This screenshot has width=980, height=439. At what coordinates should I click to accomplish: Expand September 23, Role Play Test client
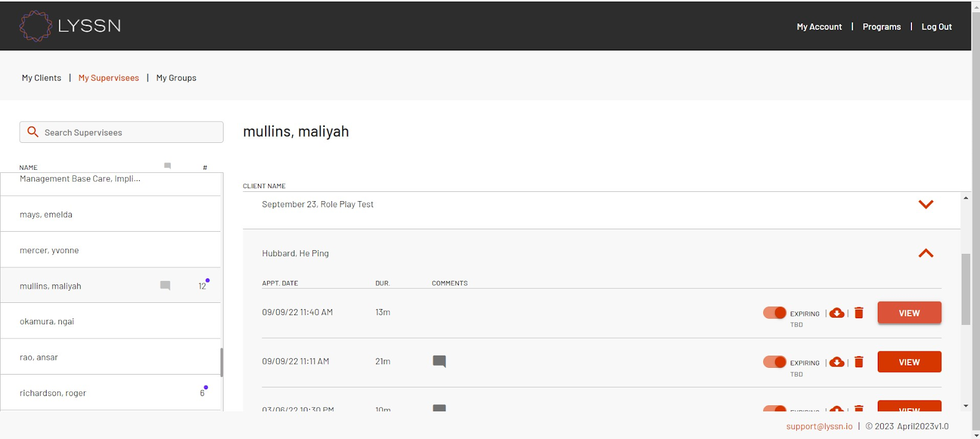click(x=925, y=204)
